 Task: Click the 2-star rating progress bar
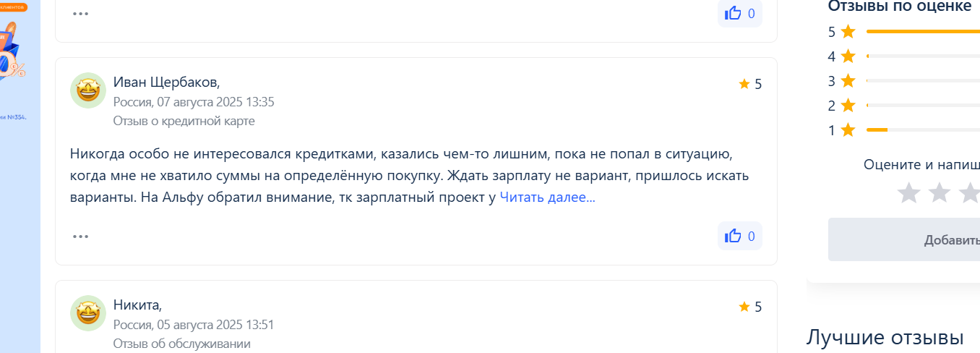coord(923,106)
